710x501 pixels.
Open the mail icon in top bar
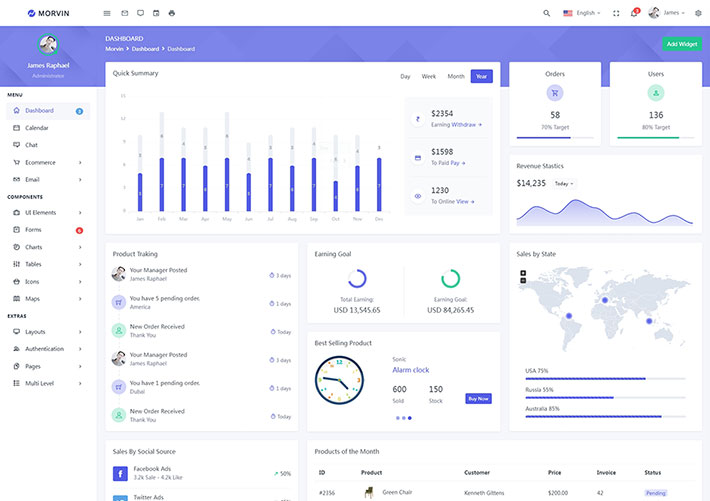click(x=125, y=13)
